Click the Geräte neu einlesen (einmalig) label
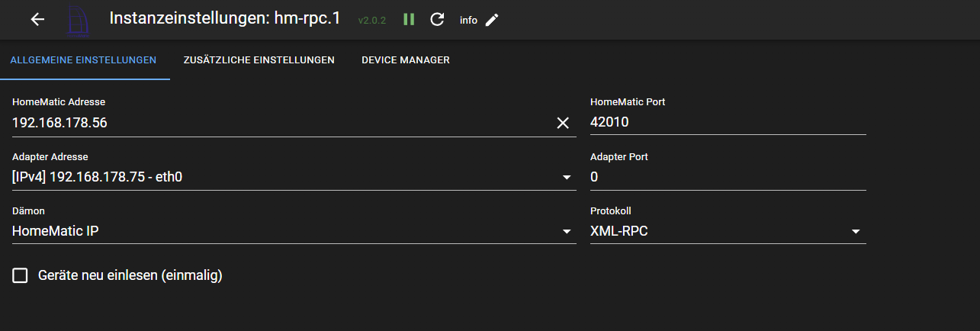This screenshot has width=980, height=331. tap(130, 275)
